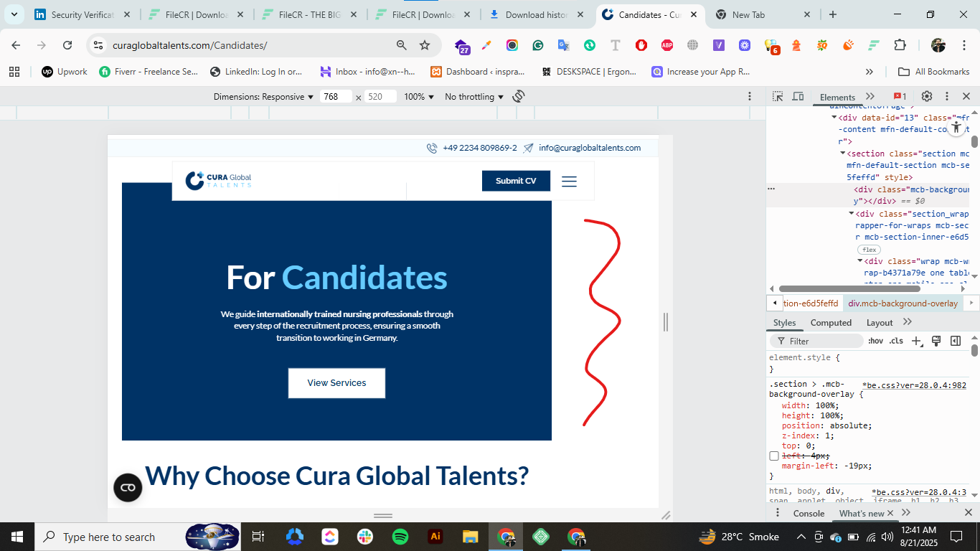Open the tab search dropdown arrow
Image resolution: width=980 pixels, height=551 pixels.
pyautogui.click(x=14, y=14)
